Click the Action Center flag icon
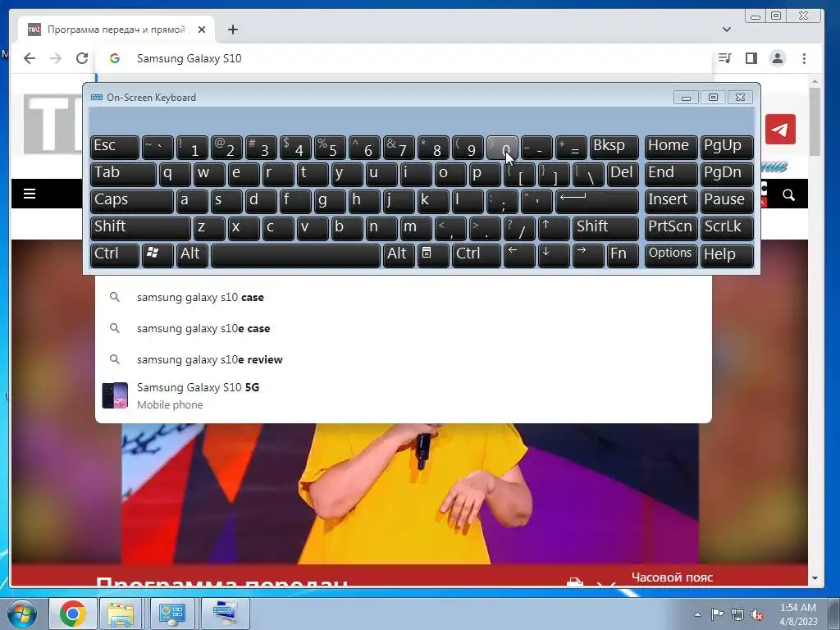This screenshot has height=630, width=840. coord(717,614)
